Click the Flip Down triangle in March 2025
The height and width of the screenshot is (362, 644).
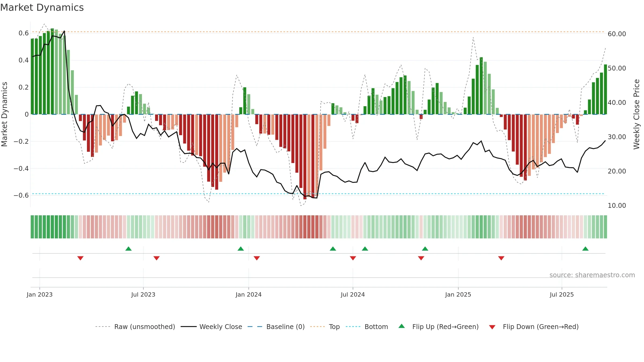coord(501,258)
